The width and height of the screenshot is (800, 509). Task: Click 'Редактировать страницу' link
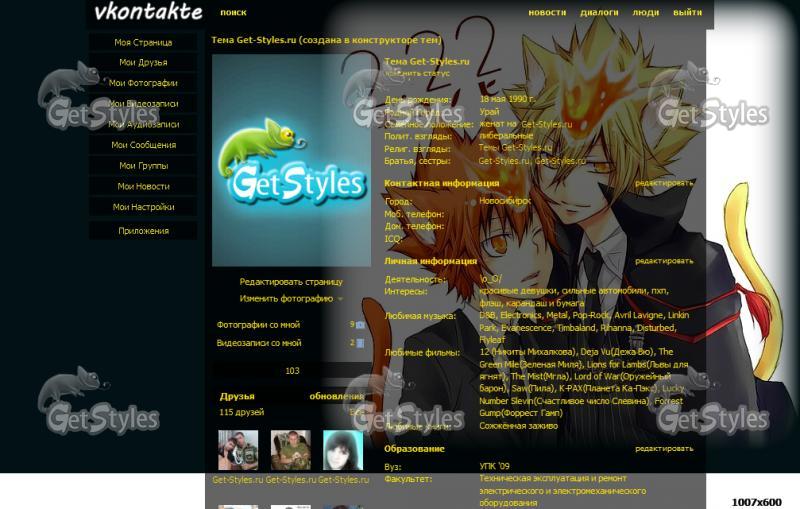click(290, 282)
